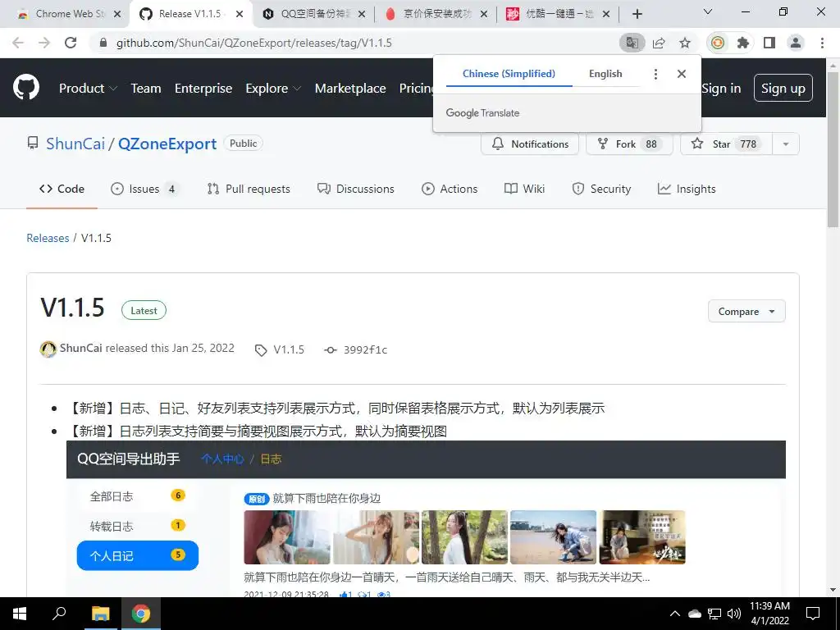Viewport: 840px width, 630px height.
Task: Go forward to next page
Action: tap(44, 43)
